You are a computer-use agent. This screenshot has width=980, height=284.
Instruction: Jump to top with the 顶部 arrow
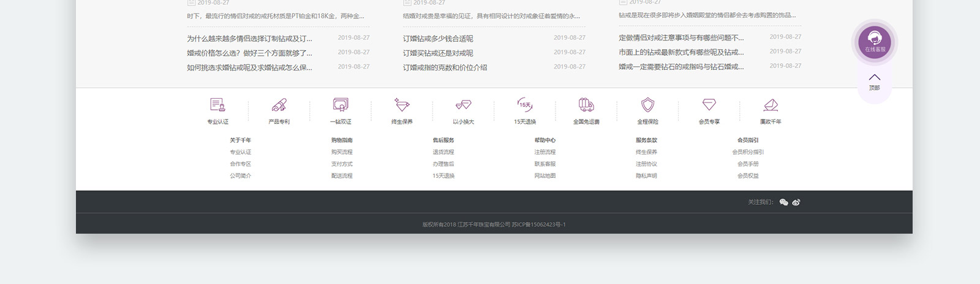pyautogui.click(x=875, y=81)
